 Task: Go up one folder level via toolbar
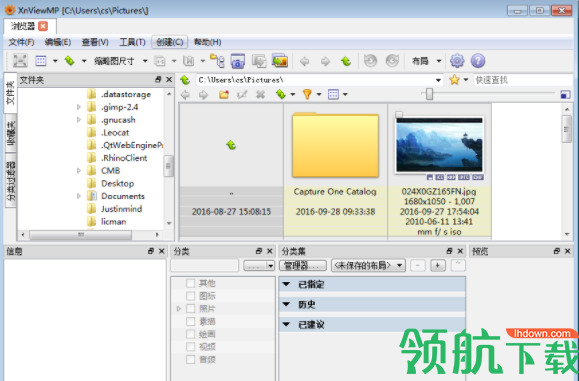click(346, 61)
